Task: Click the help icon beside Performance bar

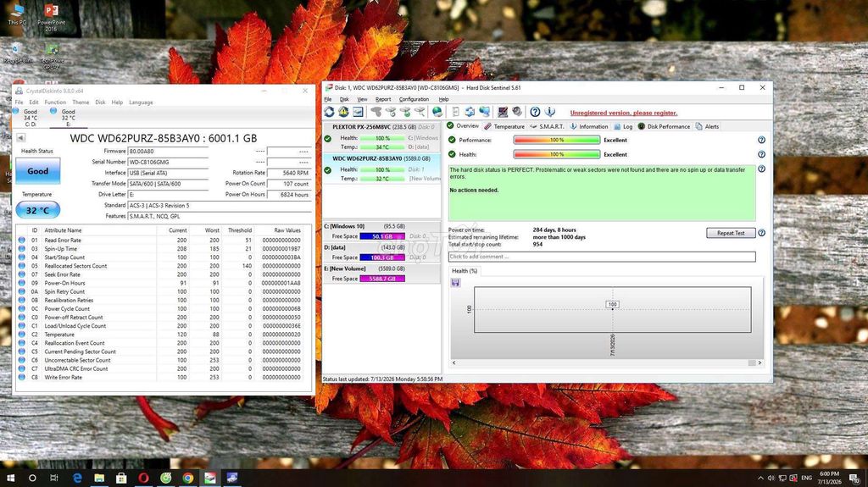Action: [x=762, y=140]
